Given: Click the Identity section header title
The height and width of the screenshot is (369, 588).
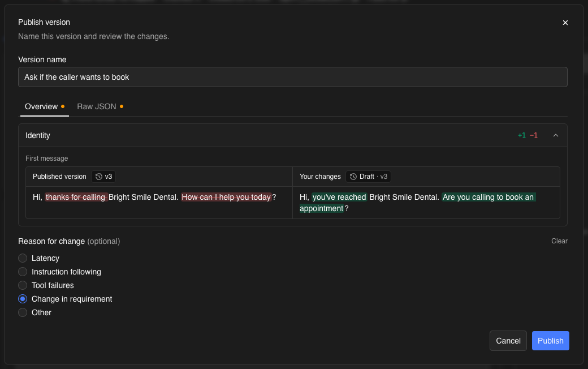Looking at the screenshot, I should [x=38, y=135].
